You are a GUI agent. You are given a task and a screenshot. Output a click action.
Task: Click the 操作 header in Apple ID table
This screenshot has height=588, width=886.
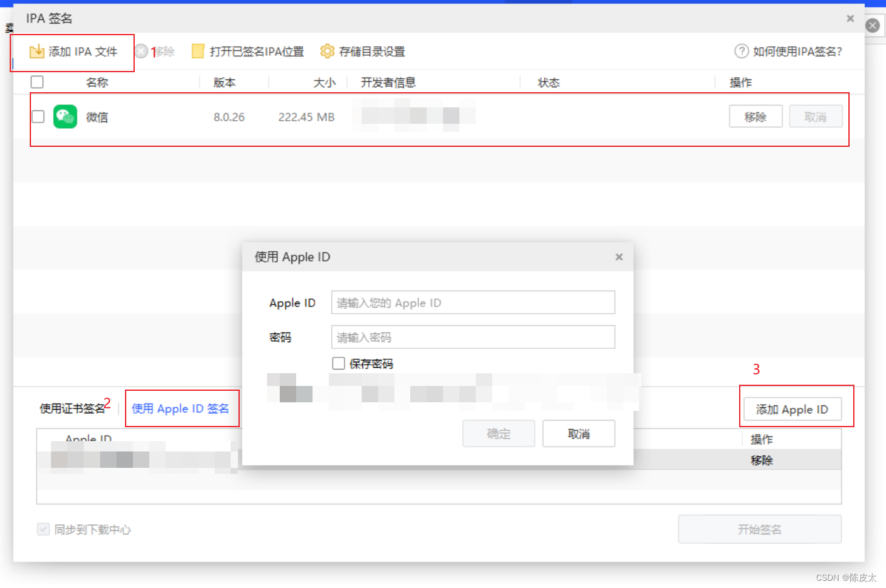click(x=762, y=439)
